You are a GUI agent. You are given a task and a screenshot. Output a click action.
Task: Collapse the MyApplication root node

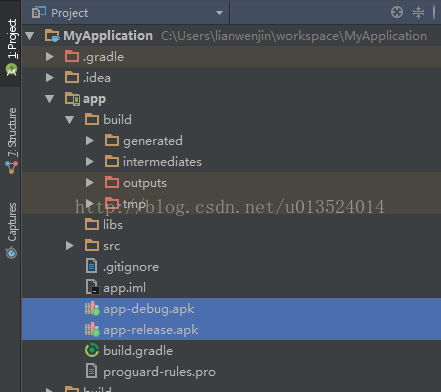(x=30, y=36)
